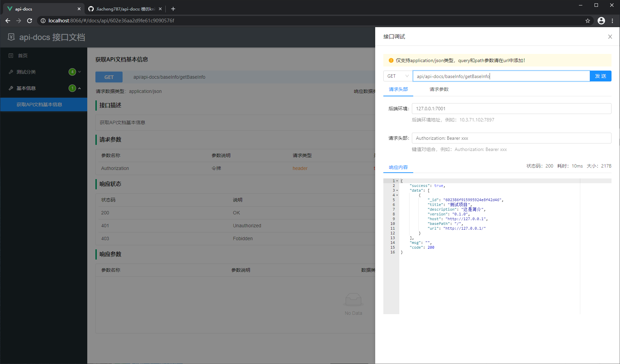This screenshot has height=364, width=620.
Task: Click the 大小: 217B size text
Action: pyautogui.click(x=599, y=166)
